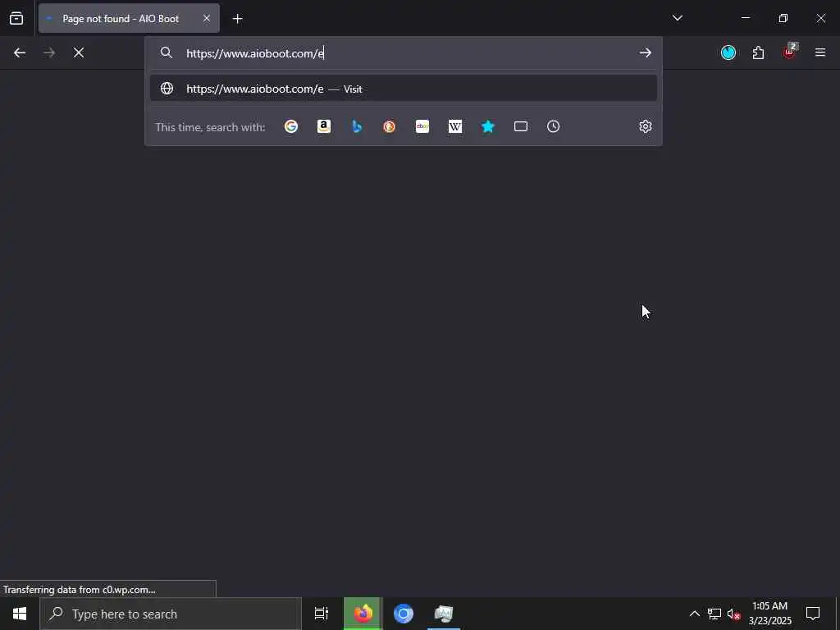This screenshot has width=840, height=630.
Task: Open the network status tray icon
Action: [x=714, y=614]
